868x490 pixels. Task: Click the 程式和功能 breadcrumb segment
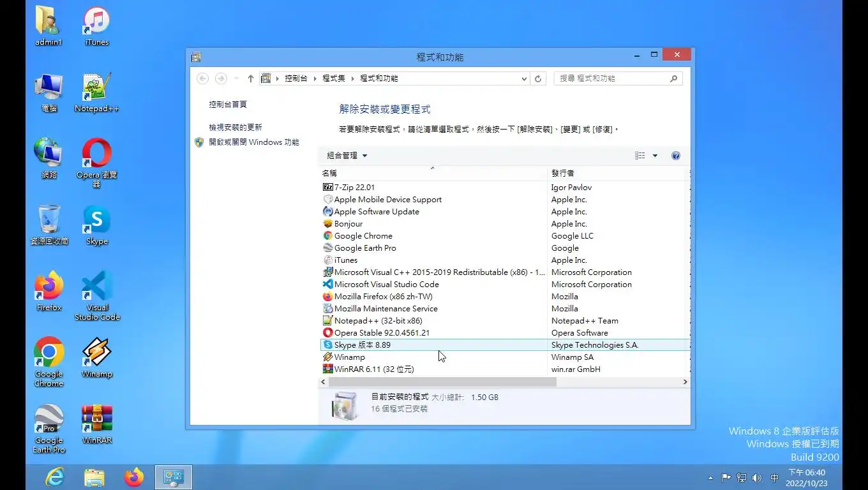tap(379, 78)
